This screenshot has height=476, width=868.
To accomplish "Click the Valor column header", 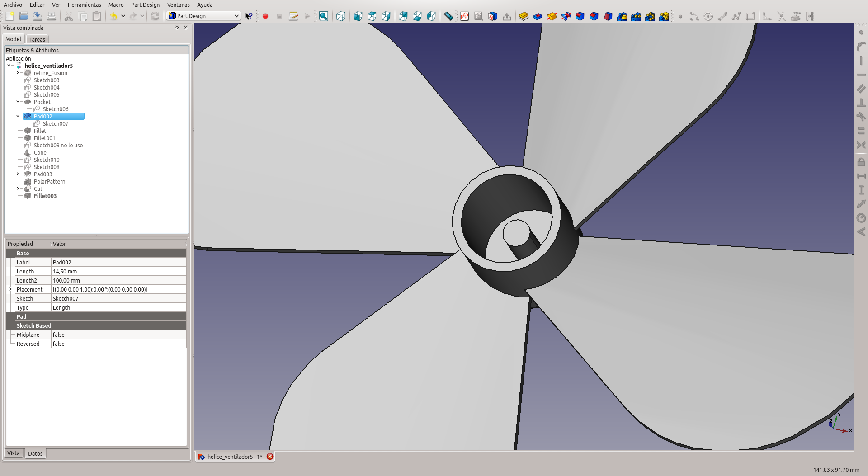I will pyautogui.click(x=118, y=244).
